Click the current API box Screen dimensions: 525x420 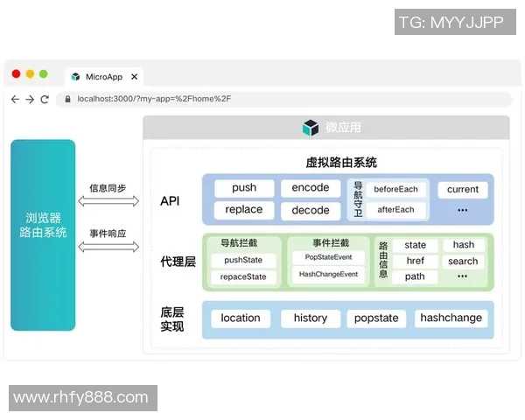pyautogui.click(x=463, y=190)
